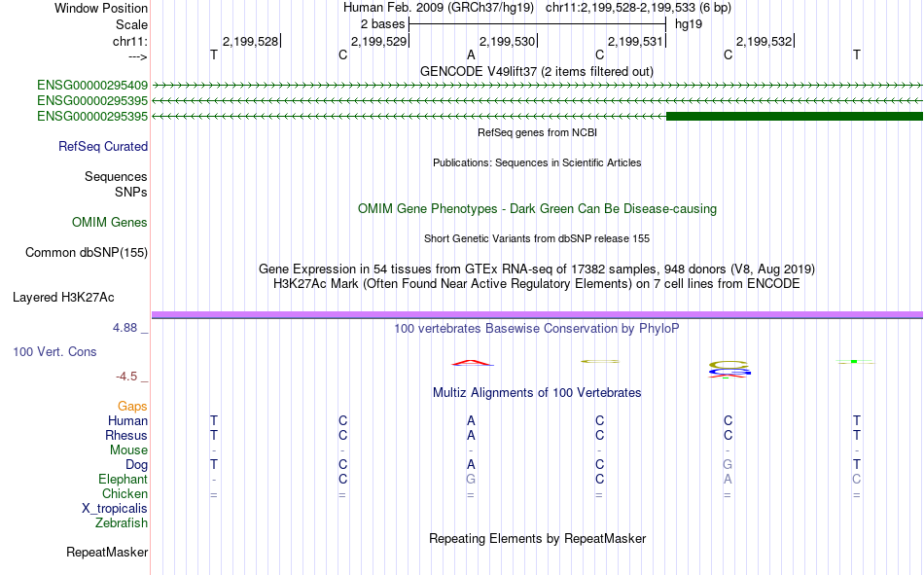Click 'chr11:2,199,528-2,199,533 (6 bp)' position text
The image size is (924, 575).
pyautogui.click(x=638, y=8)
